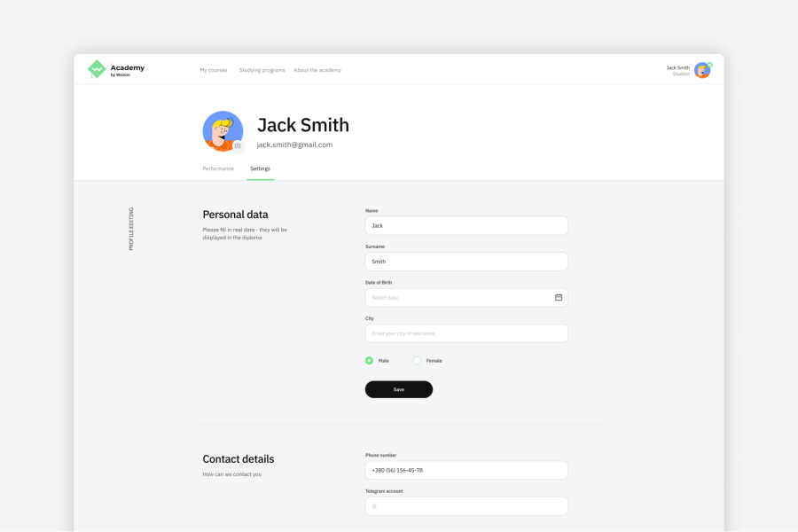
Task: Select the Settings tab
Action: (x=260, y=168)
